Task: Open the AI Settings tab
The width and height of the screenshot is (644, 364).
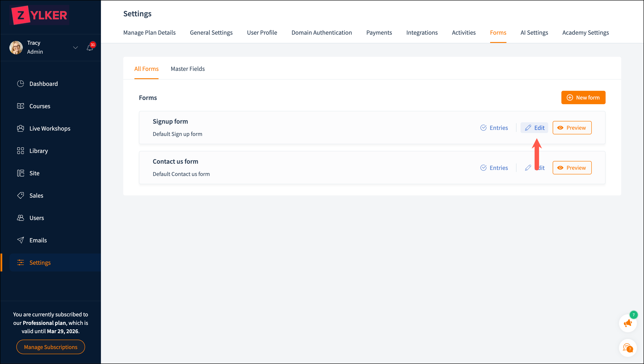Action: point(534,33)
